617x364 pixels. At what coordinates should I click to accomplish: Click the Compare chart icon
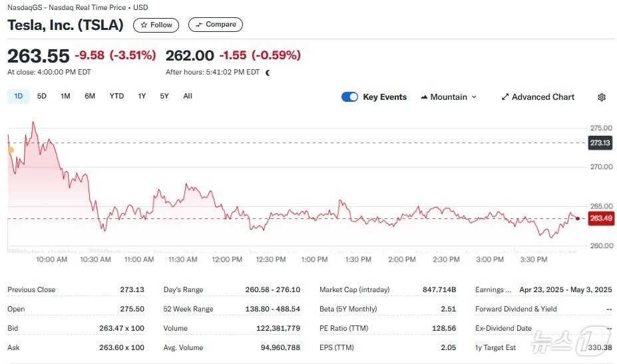198,25
